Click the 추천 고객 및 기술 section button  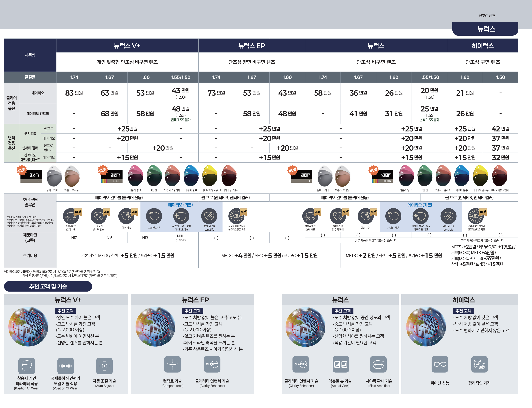coord(48,287)
